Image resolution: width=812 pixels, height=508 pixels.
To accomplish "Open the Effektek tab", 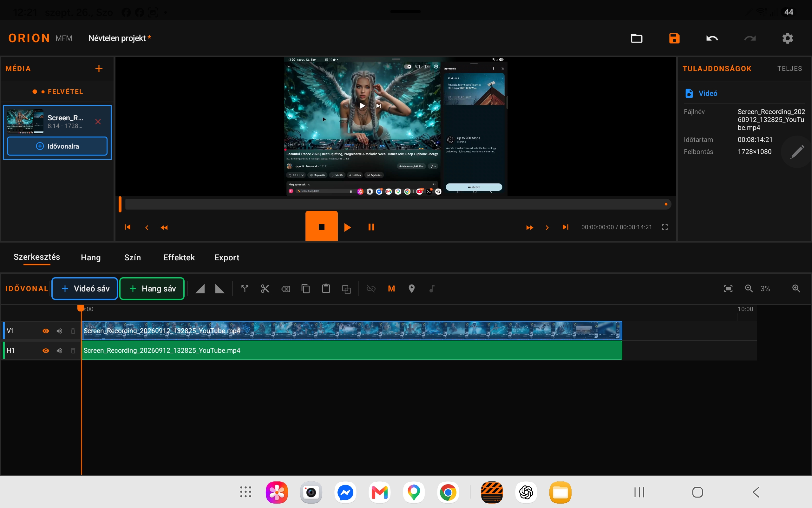I will pos(179,257).
